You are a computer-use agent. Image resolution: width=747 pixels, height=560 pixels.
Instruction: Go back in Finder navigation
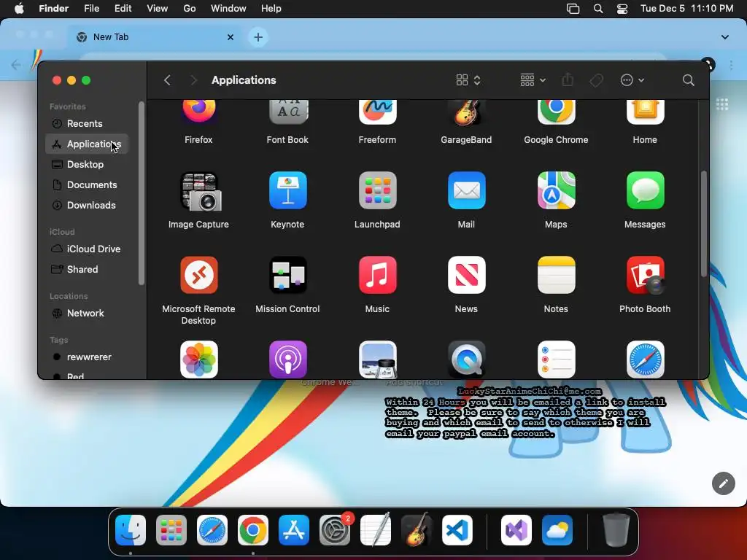tap(167, 80)
